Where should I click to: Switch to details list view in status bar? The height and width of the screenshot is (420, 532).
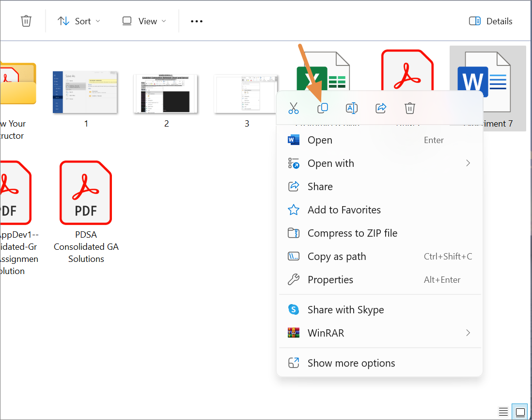503,412
